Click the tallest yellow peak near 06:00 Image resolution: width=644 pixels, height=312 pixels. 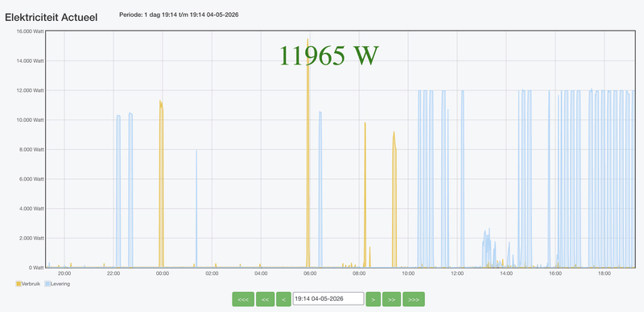tap(308, 152)
